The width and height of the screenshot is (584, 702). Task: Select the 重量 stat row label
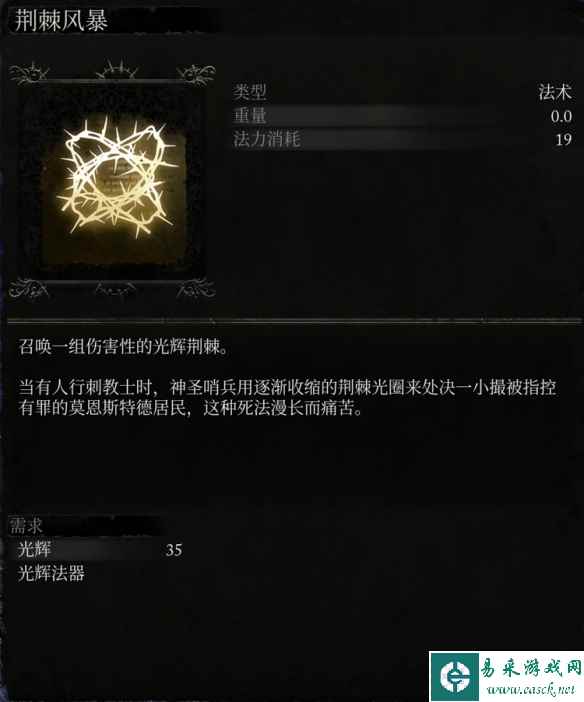(250, 116)
